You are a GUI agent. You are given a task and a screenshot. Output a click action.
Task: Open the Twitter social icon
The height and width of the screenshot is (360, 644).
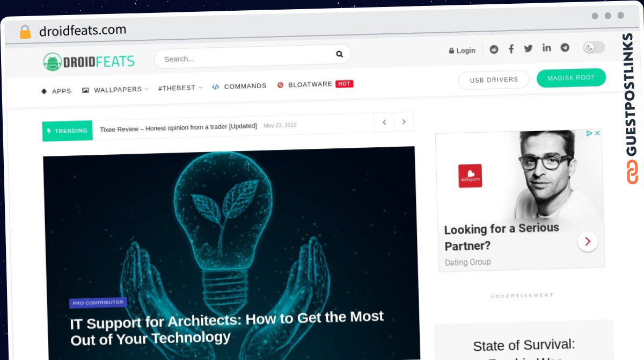[x=528, y=48]
